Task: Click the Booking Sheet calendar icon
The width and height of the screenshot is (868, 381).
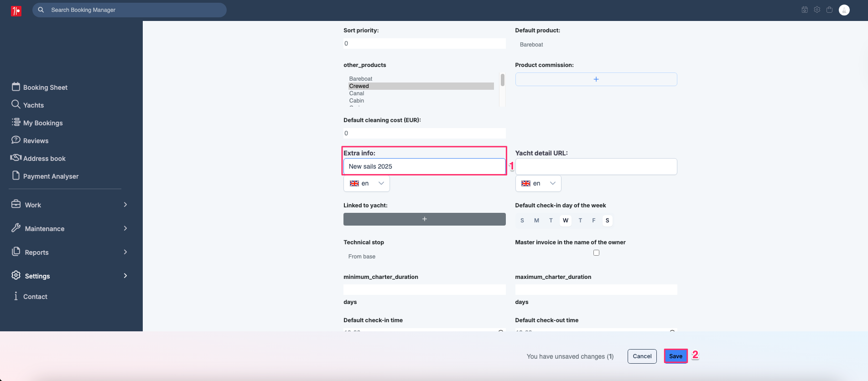Action: click(16, 87)
